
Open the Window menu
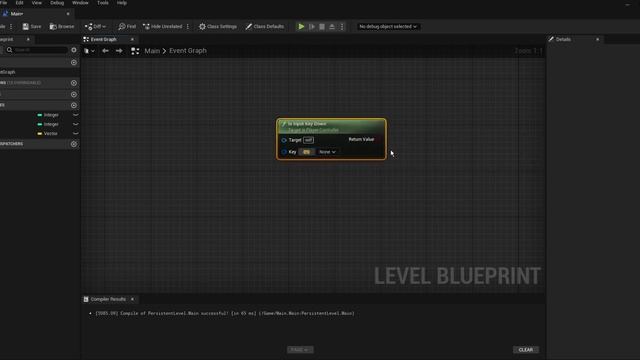[80, 3]
